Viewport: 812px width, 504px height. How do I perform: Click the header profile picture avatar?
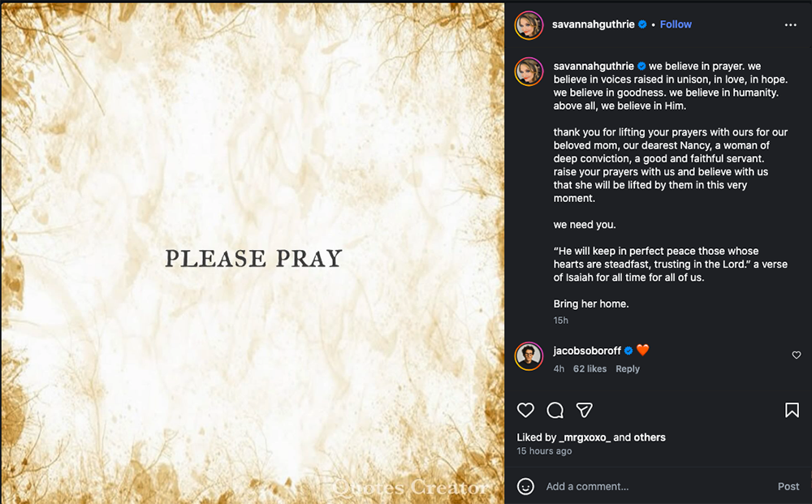point(529,25)
